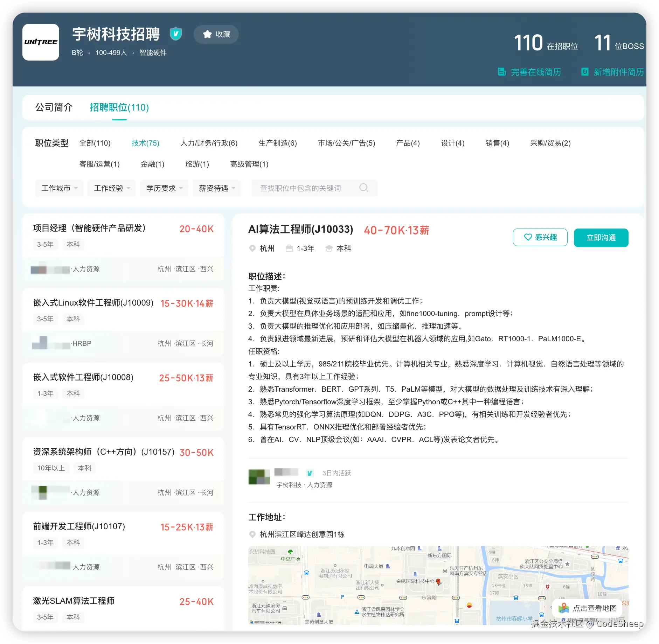Click the 立即沟通 button
Viewport: 659px width, 644px height.
tap(601, 238)
